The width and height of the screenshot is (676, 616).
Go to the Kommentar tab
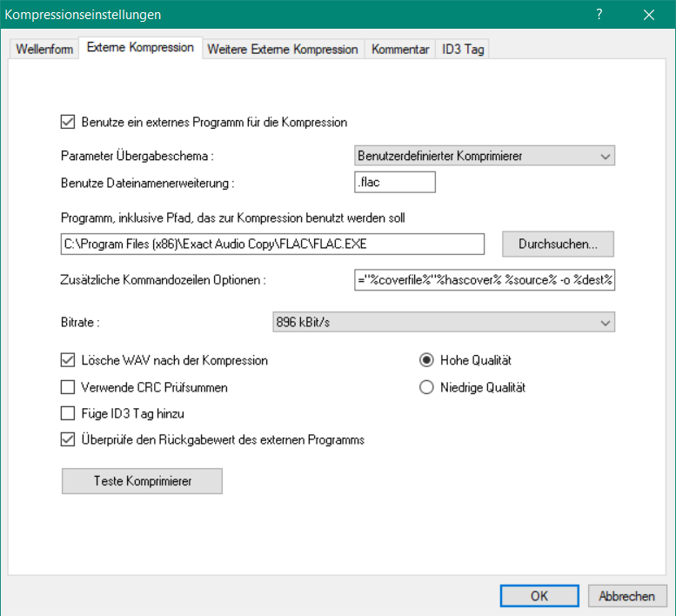[400, 49]
